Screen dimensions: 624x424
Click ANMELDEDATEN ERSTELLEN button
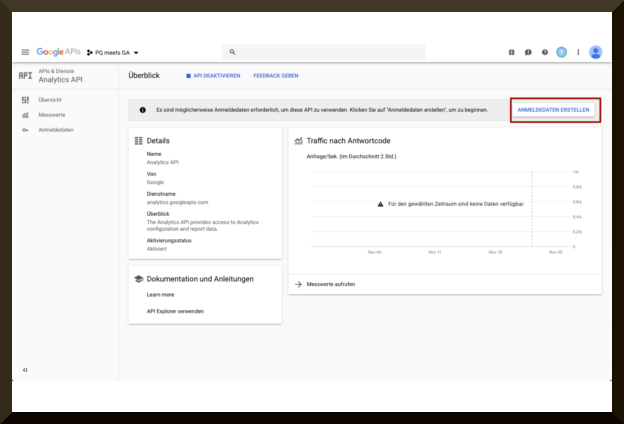pos(553,110)
